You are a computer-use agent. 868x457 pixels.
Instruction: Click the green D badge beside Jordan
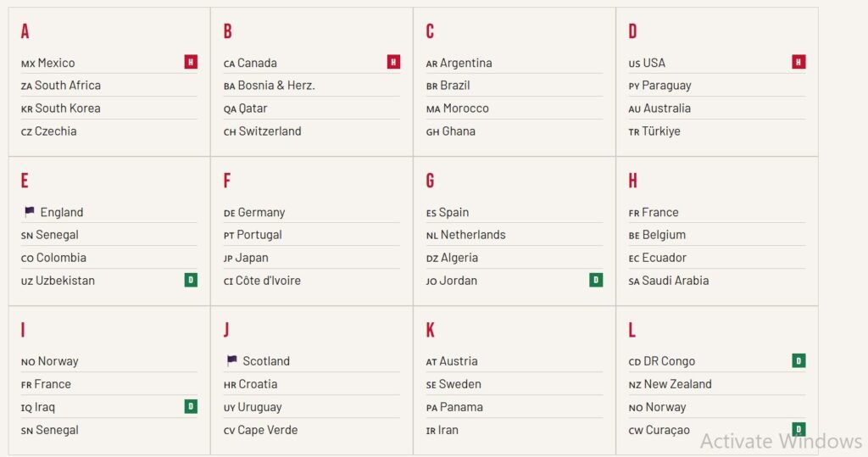pos(596,280)
